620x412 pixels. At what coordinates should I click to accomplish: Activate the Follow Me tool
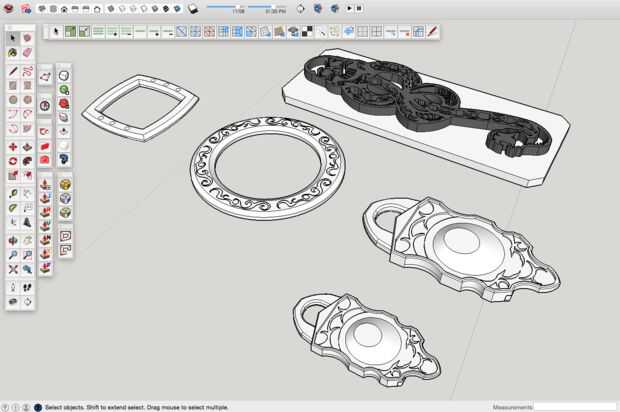point(27,161)
